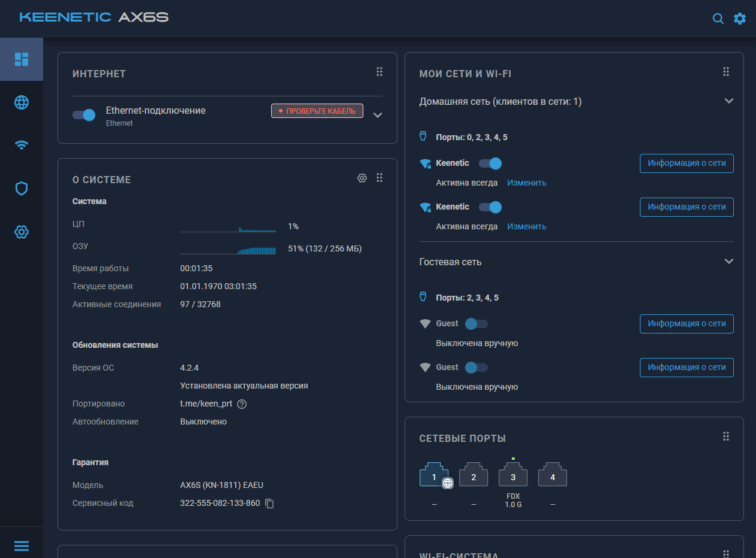Click help icon next to t.me/keen_prt
The width and height of the screenshot is (756, 558).
(x=242, y=404)
